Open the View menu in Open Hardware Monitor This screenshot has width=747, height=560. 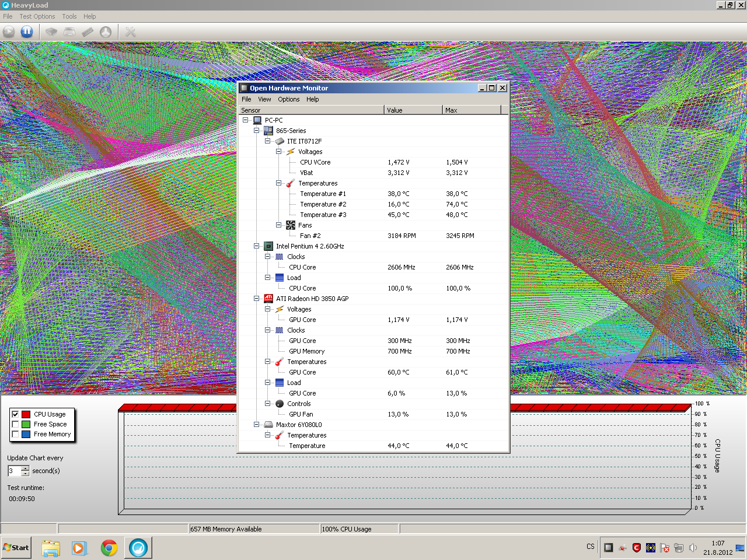tap(264, 99)
